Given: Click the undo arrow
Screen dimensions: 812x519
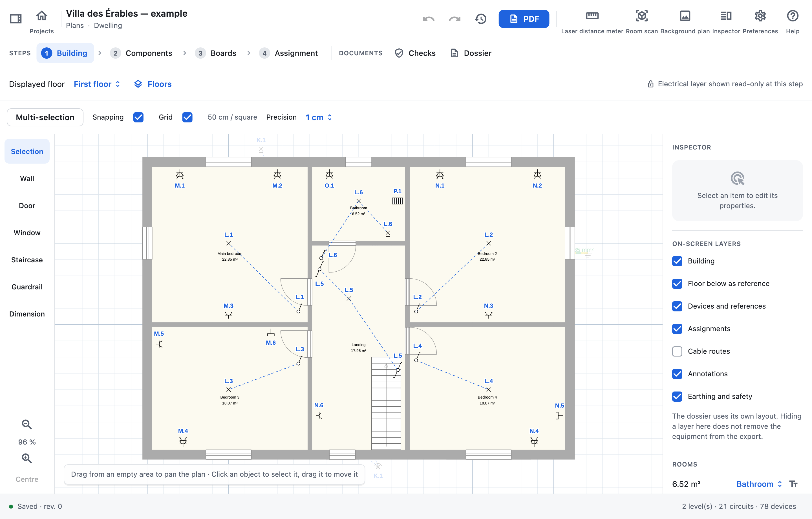Looking at the screenshot, I should (429, 19).
